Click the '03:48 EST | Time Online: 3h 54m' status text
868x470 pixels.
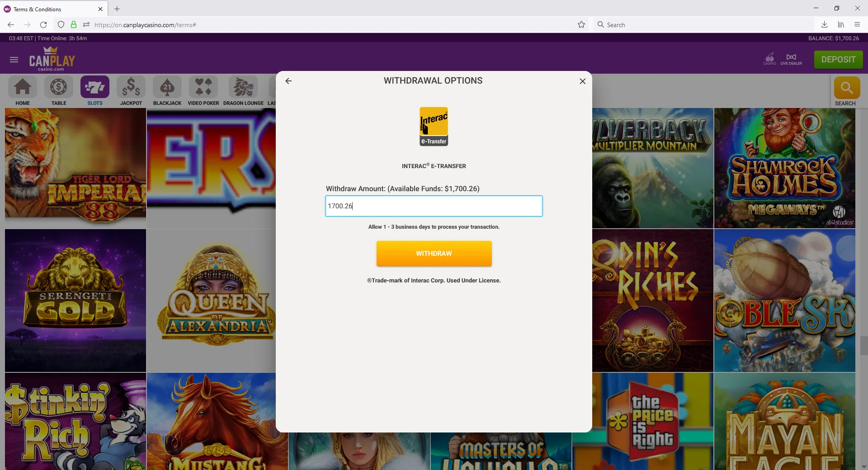(x=48, y=38)
